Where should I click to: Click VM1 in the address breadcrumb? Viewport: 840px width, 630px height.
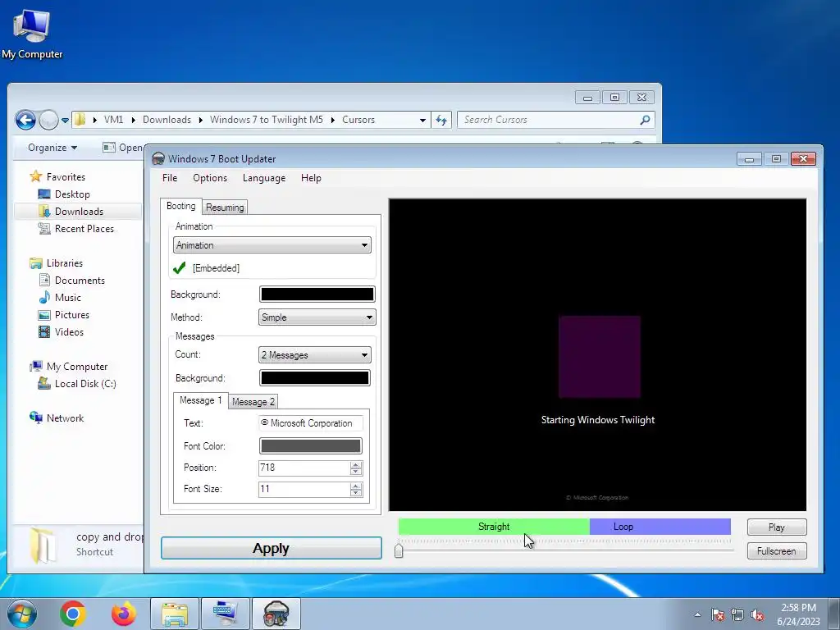(x=113, y=120)
